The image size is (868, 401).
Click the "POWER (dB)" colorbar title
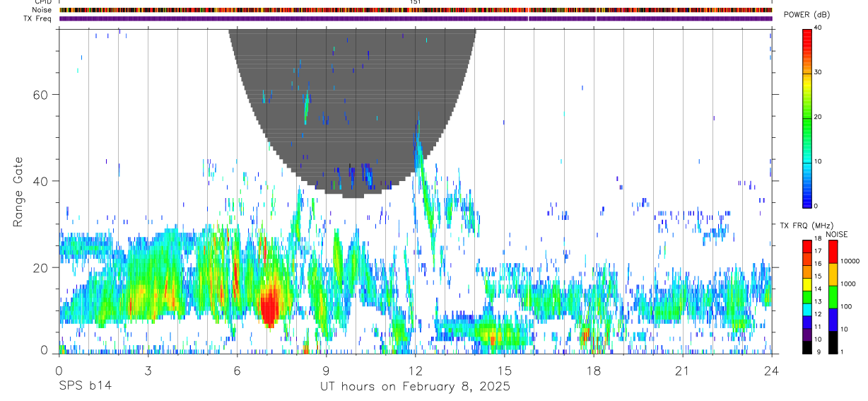pyautogui.click(x=807, y=15)
